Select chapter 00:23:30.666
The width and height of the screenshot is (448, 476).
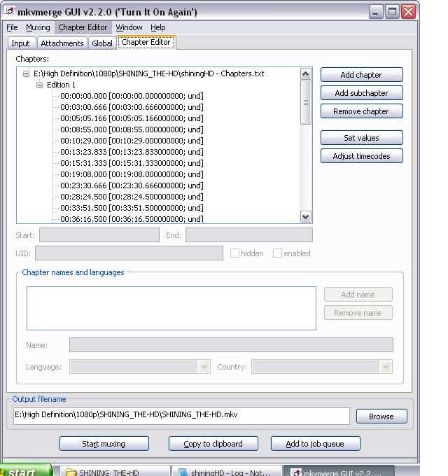(132, 185)
